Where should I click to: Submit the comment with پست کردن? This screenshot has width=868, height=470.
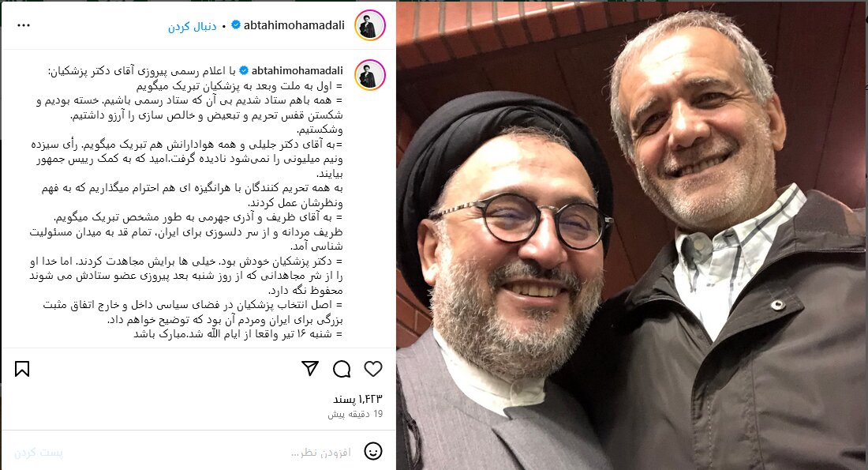coord(38,453)
